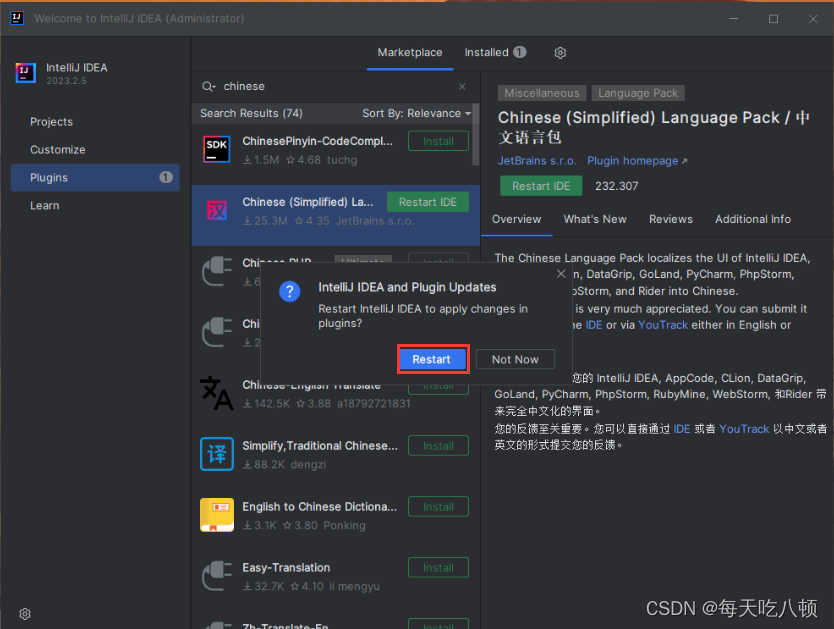834x629 pixels.
Task: Switch to the Overview tab
Action: pos(516,219)
